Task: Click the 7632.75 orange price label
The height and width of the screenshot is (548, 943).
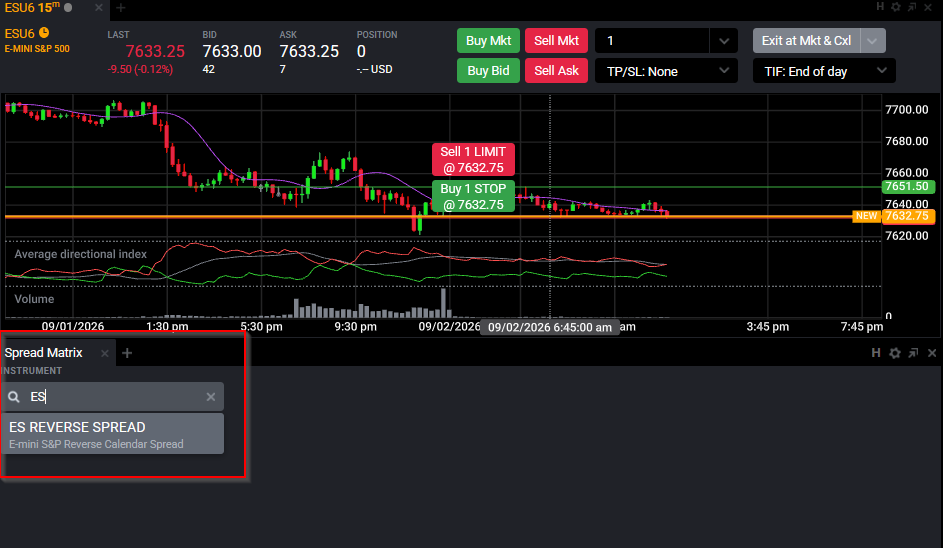Action: pos(908,216)
